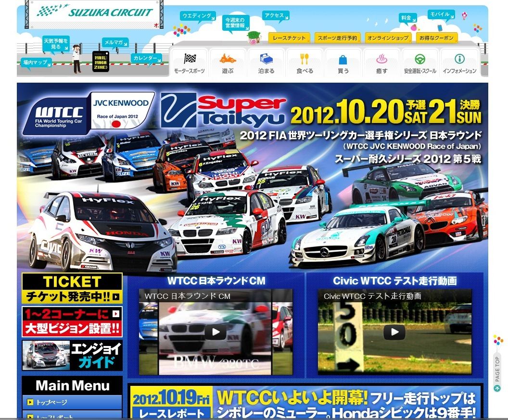Click the Civic WTCC テスト走行動画 heading
Screen dimensions: 508x420
394,281
